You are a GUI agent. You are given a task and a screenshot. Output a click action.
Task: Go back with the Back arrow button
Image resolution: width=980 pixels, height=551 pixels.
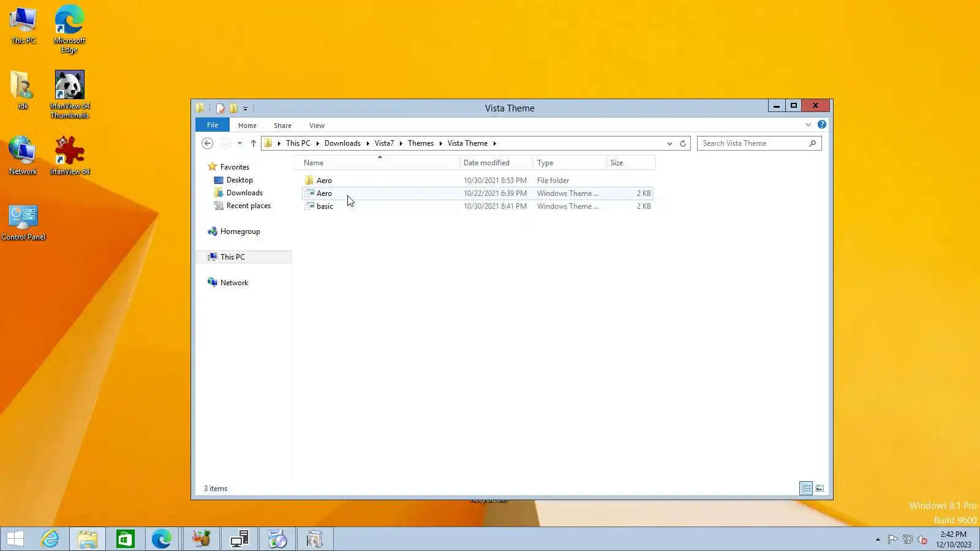pos(207,143)
